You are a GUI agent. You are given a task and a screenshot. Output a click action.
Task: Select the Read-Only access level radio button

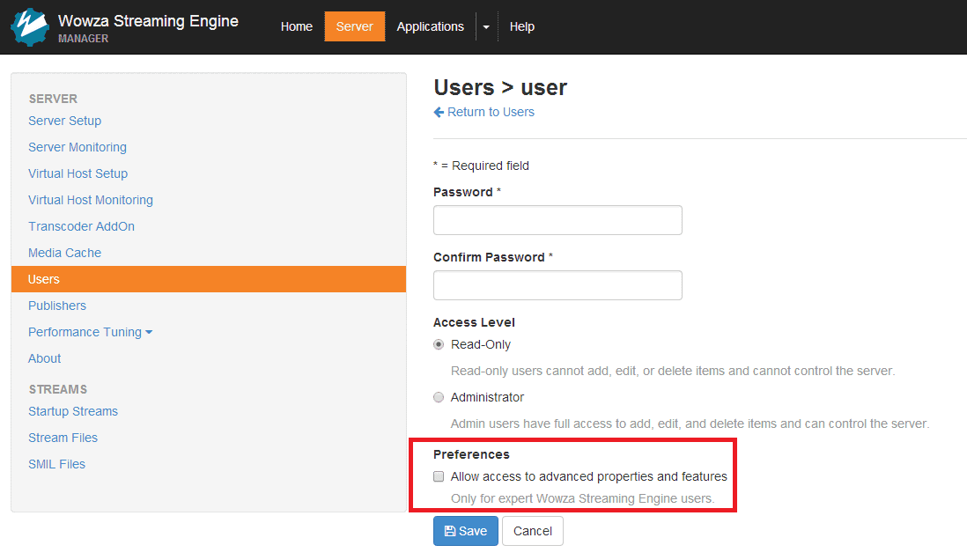[439, 345]
